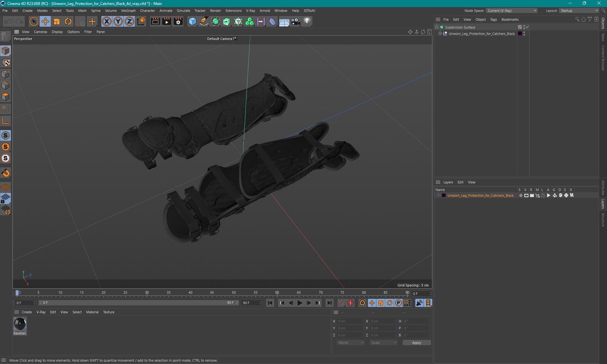
Task: Open the Cameras viewport menu
Action: [x=40, y=32]
